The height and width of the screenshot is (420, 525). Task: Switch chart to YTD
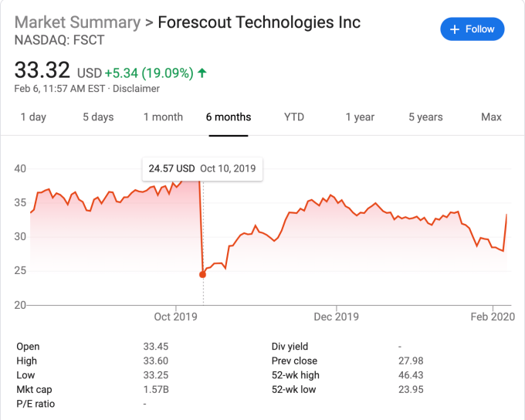tap(294, 117)
